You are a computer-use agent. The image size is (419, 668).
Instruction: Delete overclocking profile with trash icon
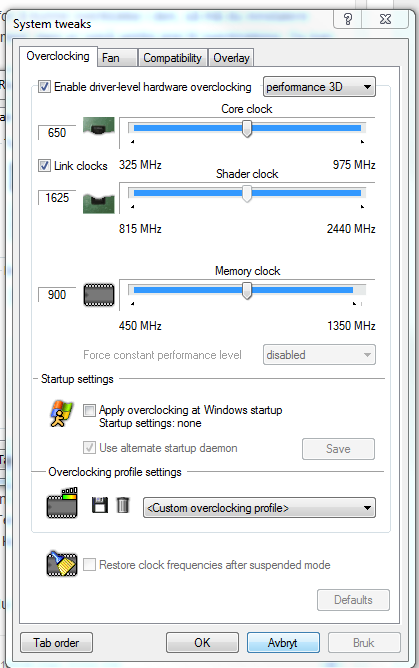pos(123,505)
